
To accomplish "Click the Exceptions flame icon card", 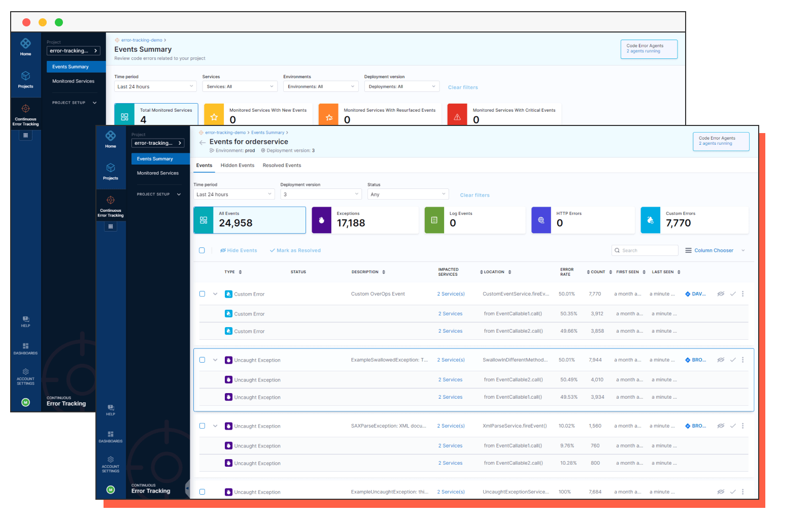I will pyautogui.click(x=322, y=220).
